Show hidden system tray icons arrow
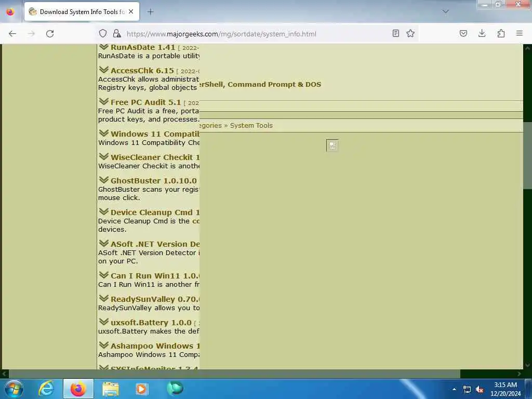Screen dimensions: 532x399 (x=454, y=389)
